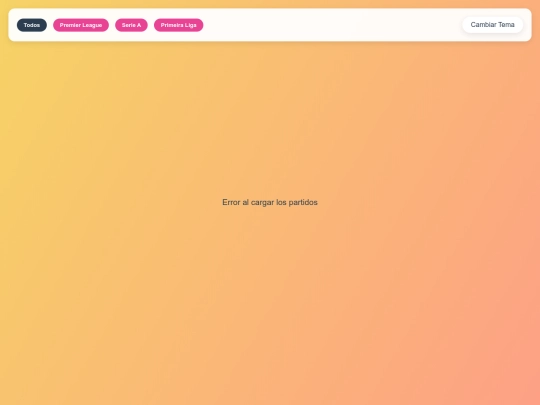Select the Todos filter
540x405 pixels.
click(x=32, y=25)
